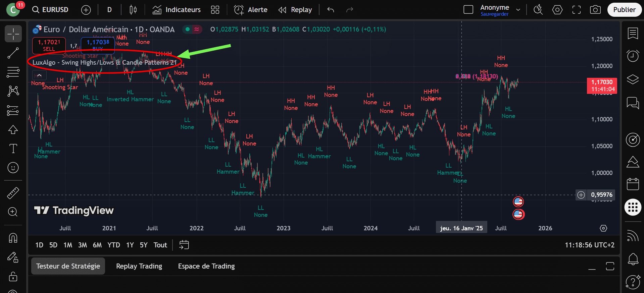The image size is (644, 293).
Task: Open the economic calendar icon
Action: tap(633, 184)
